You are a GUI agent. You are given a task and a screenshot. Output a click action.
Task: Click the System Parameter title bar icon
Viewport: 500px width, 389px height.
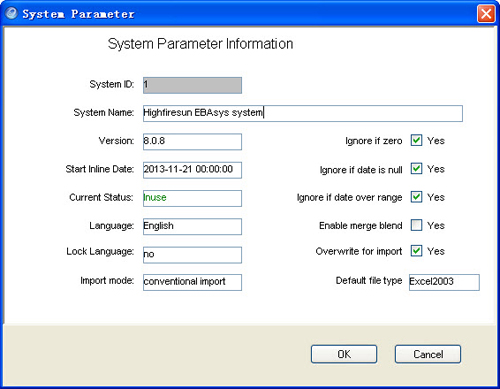point(11,14)
